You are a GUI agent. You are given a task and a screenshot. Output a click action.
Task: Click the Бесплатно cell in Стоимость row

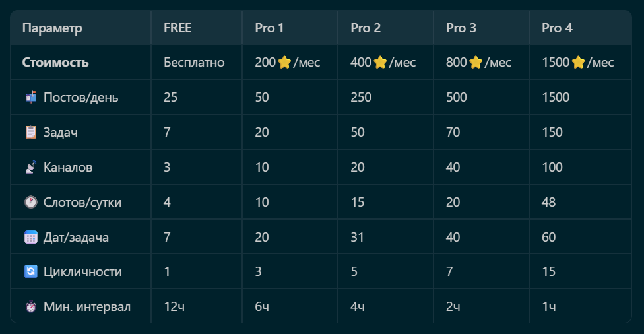click(x=194, y=63)
